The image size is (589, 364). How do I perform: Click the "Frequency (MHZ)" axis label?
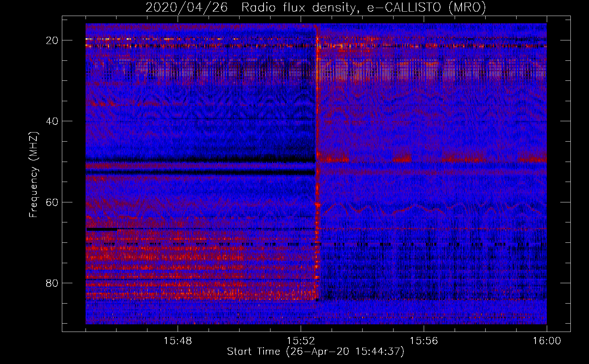pyautogui.click(x=33, y=175)
